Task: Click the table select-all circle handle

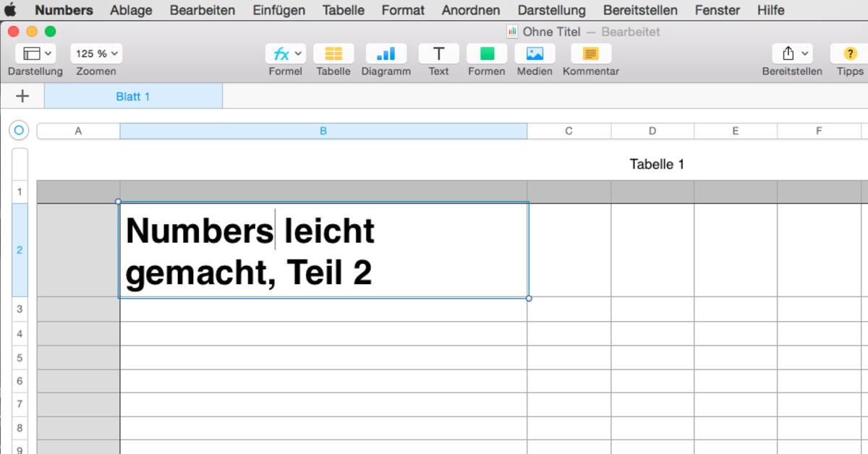Action: pyautogui.click(x=19, y=130)
